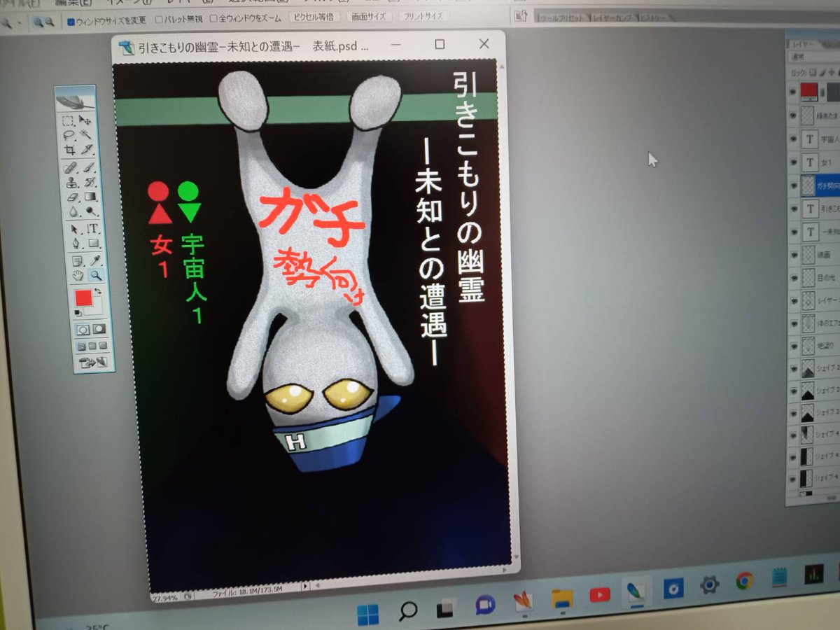The width and height of the screenshot is (840, 630).
Task: Click 画面サイズ button
Action: pyautogui.click(x=368, y=16)
